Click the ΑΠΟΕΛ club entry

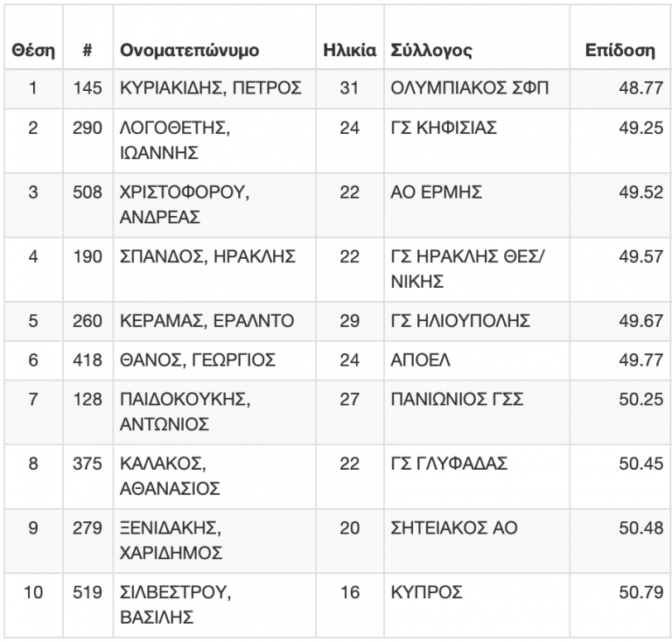[420, 360]
